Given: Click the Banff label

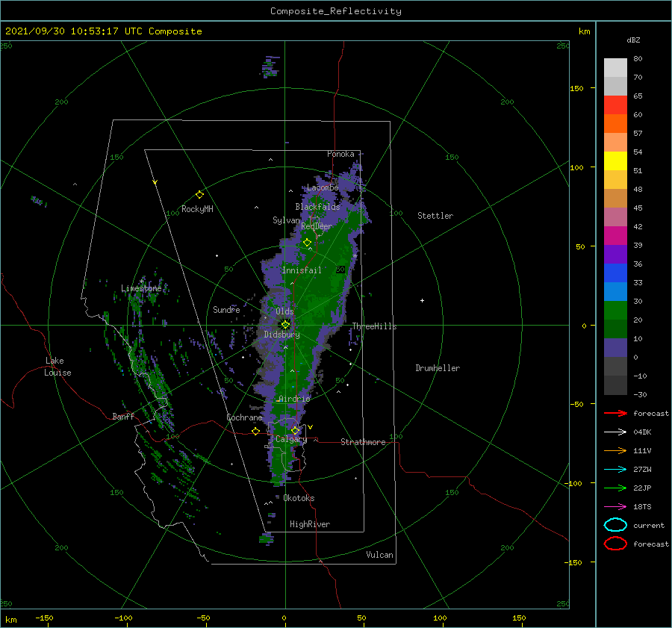Looking at the screenshot, I should pyautogui.click(x=123, y=416).
